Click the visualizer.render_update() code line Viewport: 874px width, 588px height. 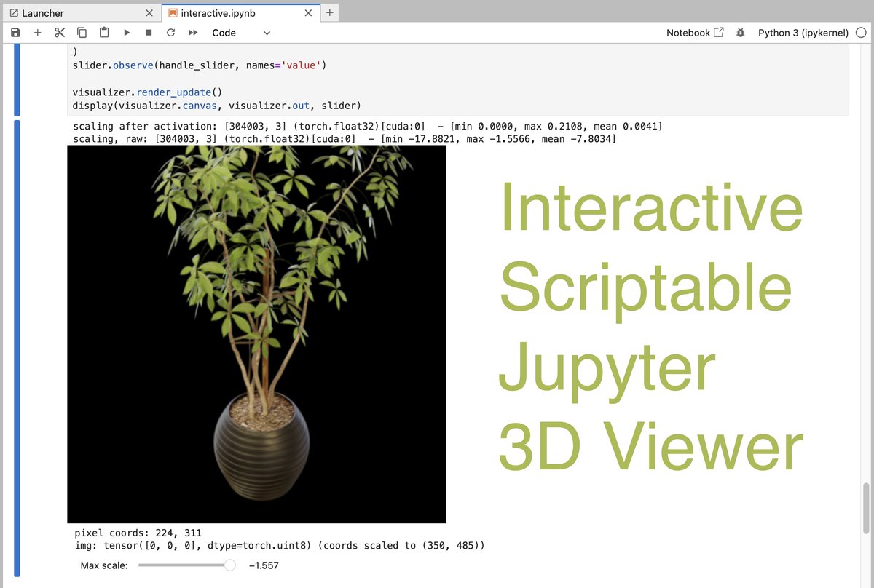click(x=146, y=92)
